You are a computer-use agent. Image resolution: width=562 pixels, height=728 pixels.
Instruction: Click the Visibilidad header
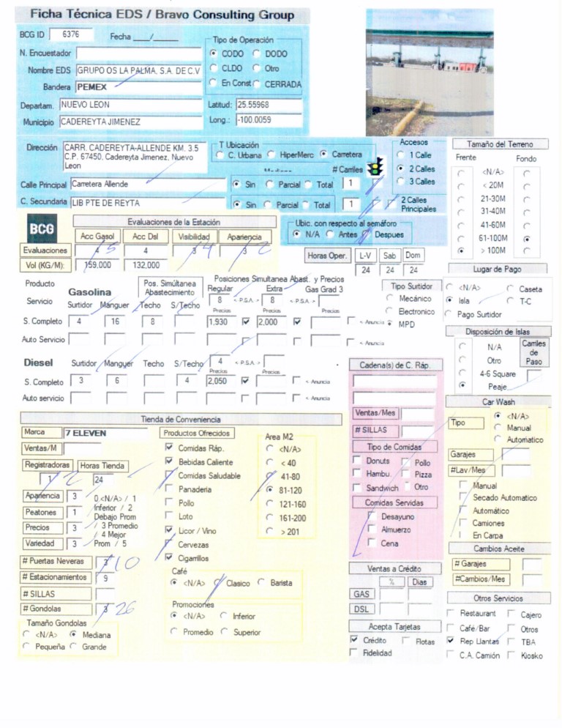[x=194, y=237]
